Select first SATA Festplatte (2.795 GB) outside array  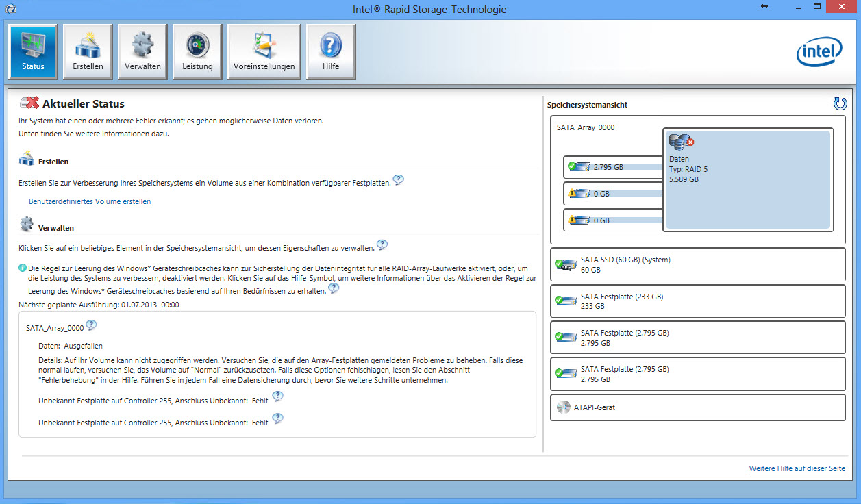[x=698, y=338]
